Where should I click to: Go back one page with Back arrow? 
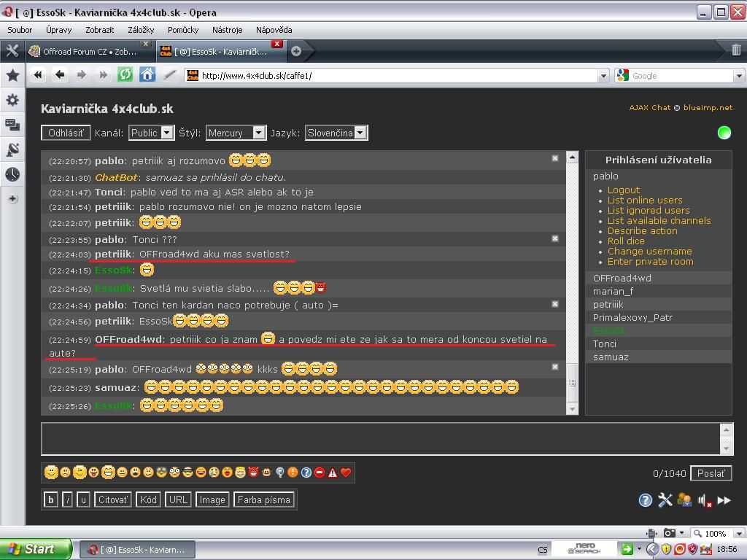60,75
